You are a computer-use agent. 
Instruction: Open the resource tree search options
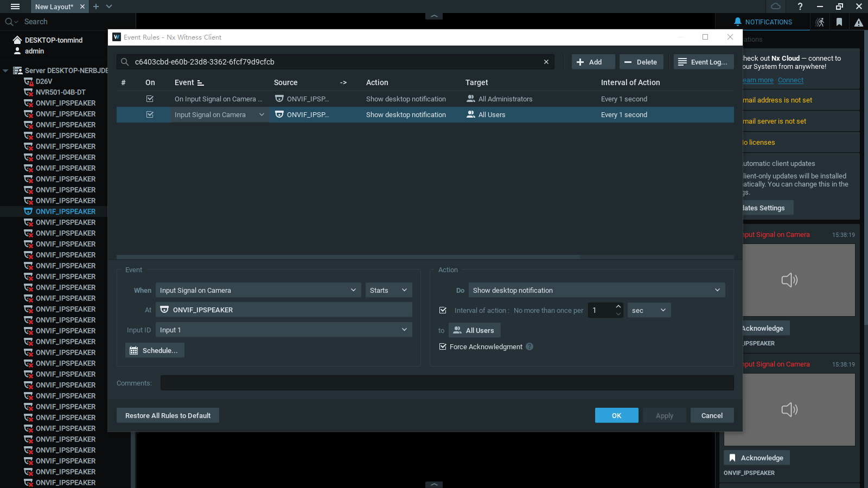[11, 22]
